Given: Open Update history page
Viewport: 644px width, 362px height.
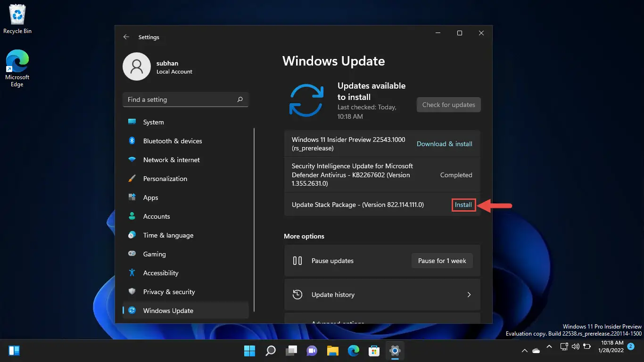Looking at the screenshot, I should tap(382, 295).
